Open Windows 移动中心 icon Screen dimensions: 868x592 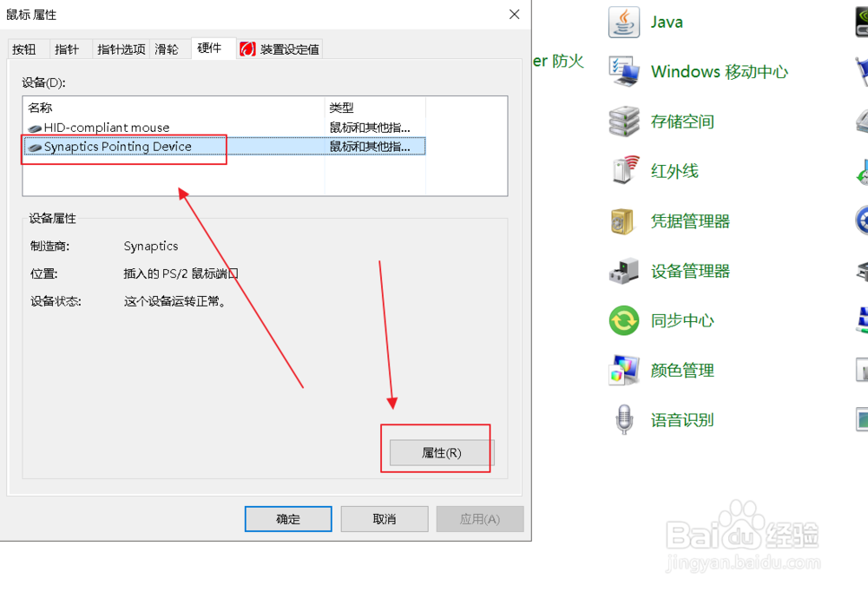pos(624,71)
